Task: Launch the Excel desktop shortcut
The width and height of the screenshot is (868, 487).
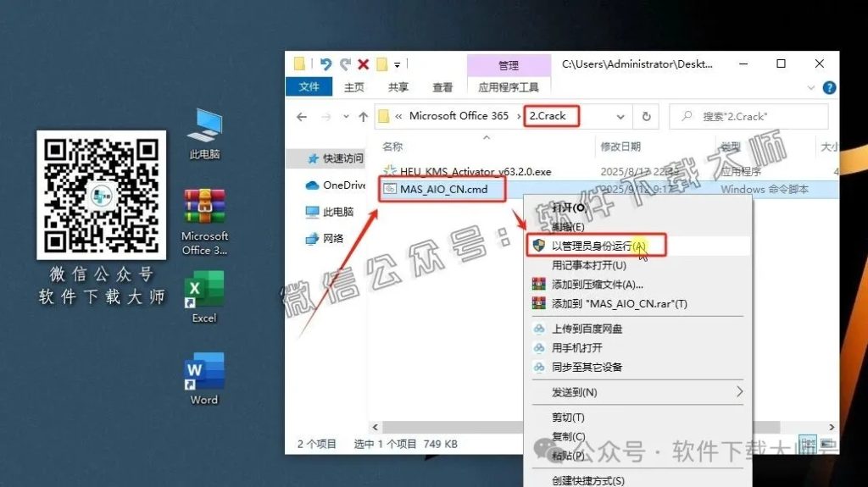Action: 204,297
